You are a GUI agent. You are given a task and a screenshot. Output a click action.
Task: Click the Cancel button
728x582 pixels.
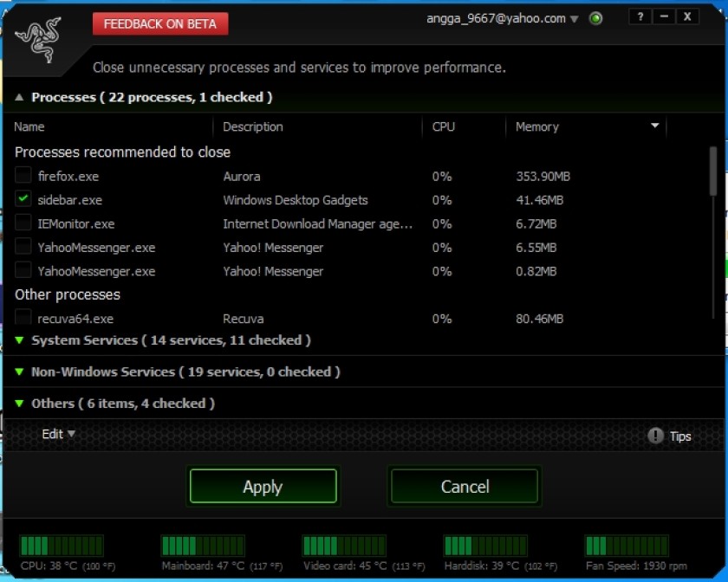(465, 486)
